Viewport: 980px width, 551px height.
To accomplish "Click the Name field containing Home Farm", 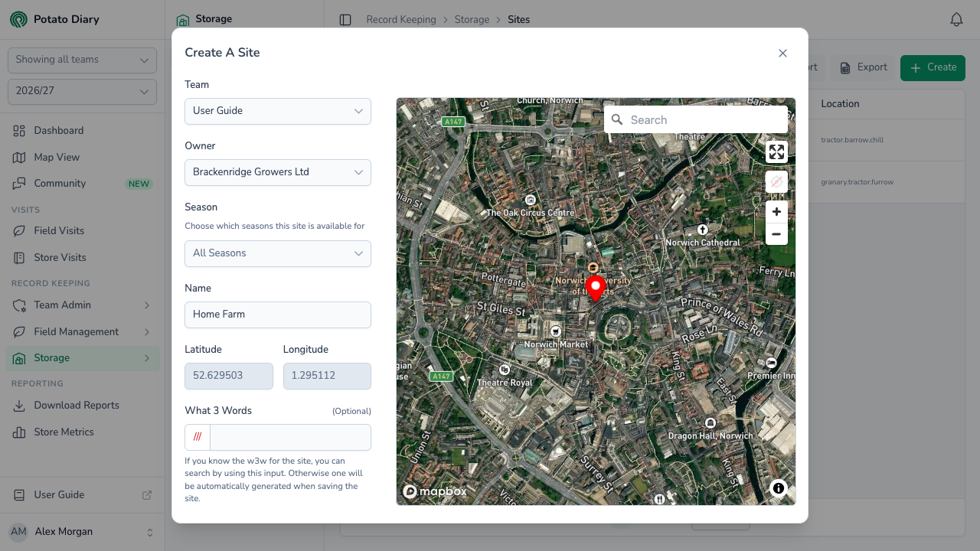I will pyautogui.click(x=278, y=315).
